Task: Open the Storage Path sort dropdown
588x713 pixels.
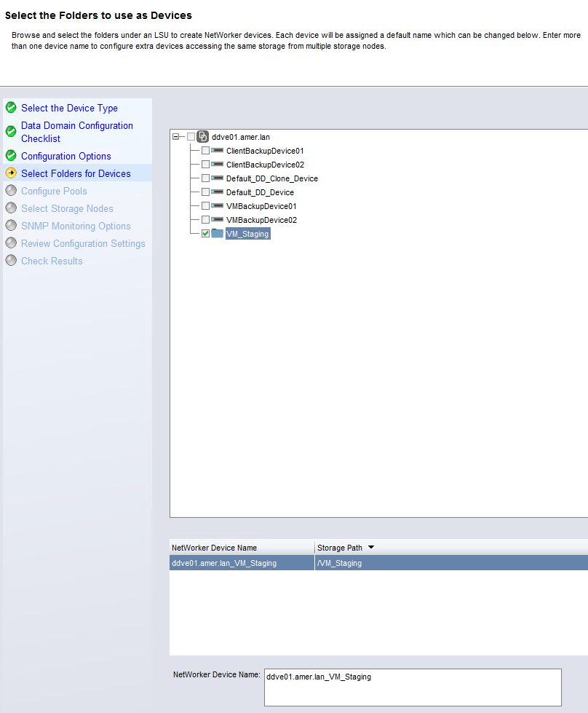Action: [370, 548]
